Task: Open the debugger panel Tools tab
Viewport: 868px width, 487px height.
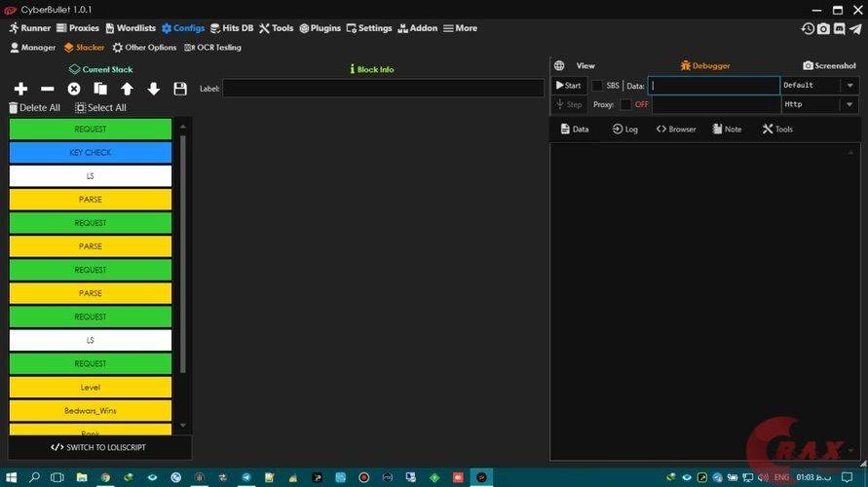Action: (x=777, y=129)
